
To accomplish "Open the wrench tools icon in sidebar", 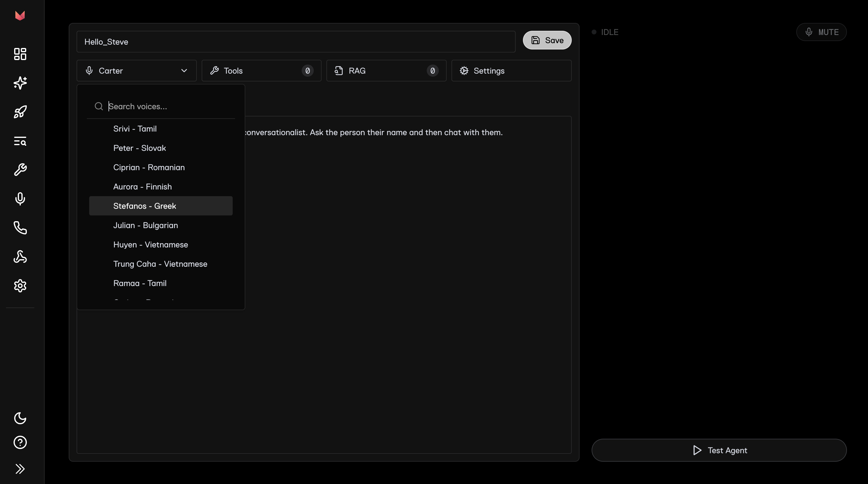I will [20, 170].
